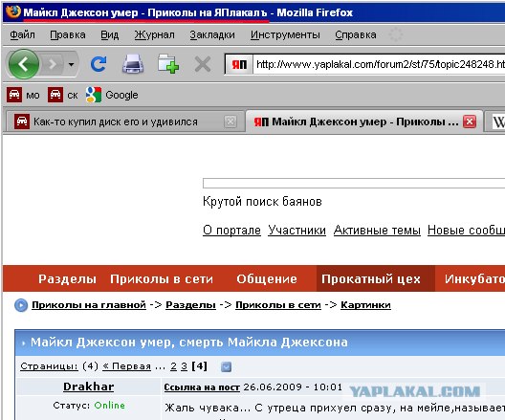This screenshot has height=420, width=505.
Task: Open 'Общение' navigation item
Action: 267,279
